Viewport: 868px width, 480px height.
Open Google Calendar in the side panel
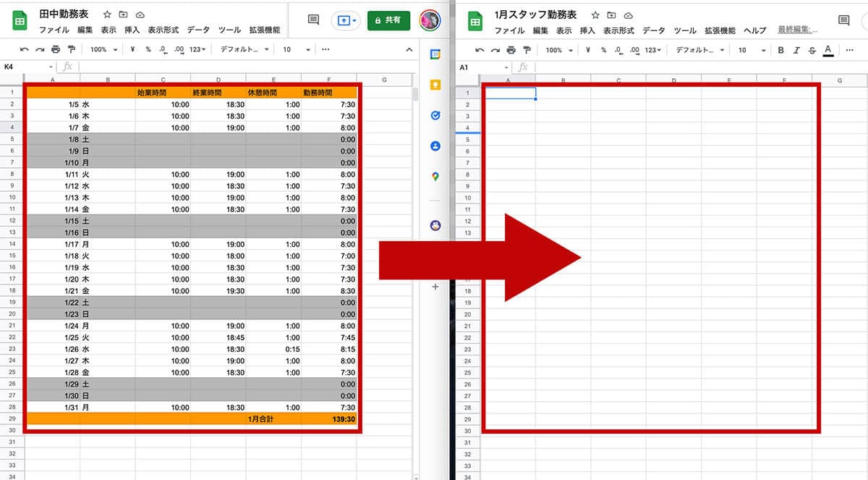[435, 56]
